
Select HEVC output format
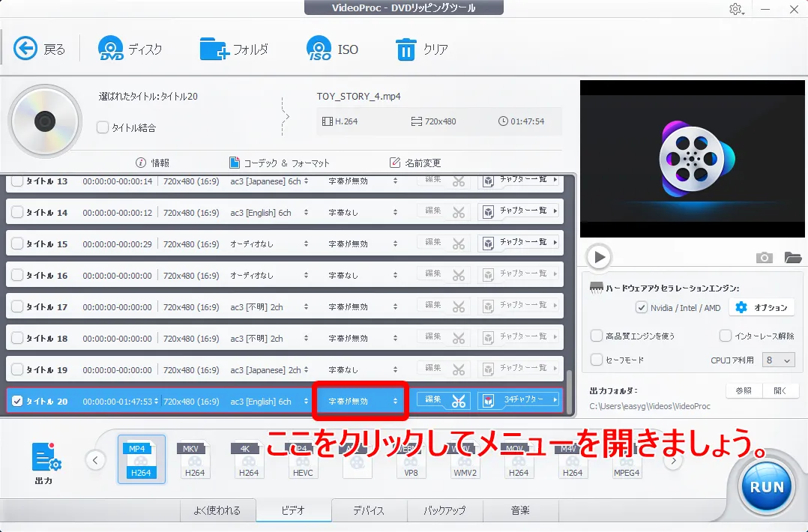pyautogui.click(x=303, y=460)
